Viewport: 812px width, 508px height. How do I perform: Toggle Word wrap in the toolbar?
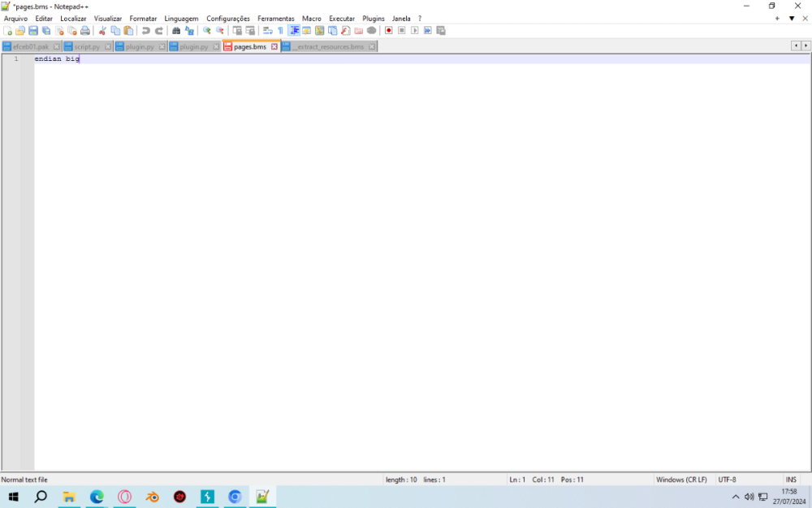[267, 31]
